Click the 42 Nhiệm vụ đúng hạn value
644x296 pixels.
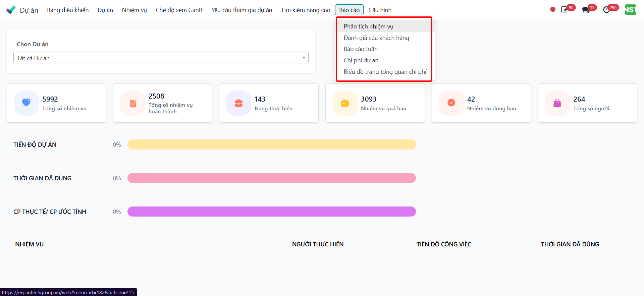point(471,99)
